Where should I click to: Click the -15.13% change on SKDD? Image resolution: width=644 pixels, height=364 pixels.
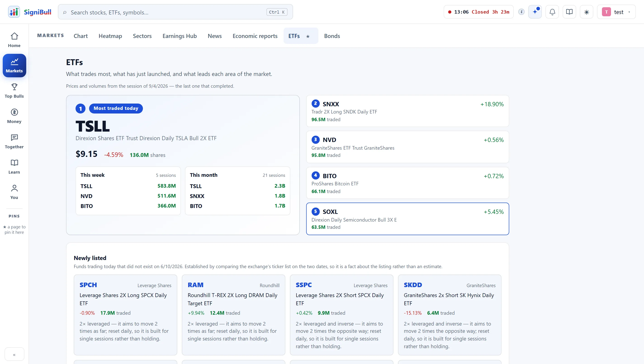pos(413,313)
